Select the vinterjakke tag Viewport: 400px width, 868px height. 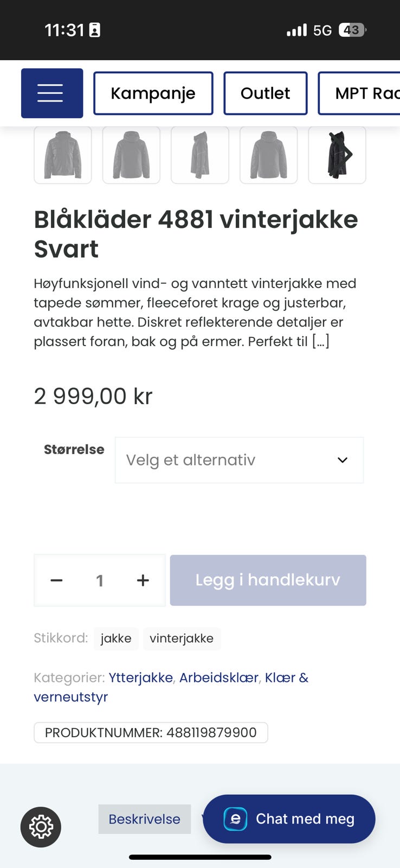tap(182, 639)
